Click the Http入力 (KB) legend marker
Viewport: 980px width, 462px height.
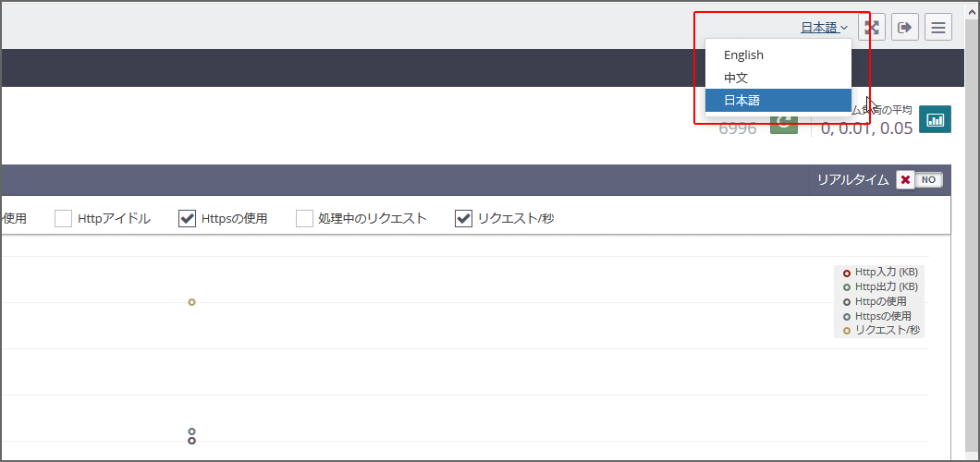tap(847, 273)
